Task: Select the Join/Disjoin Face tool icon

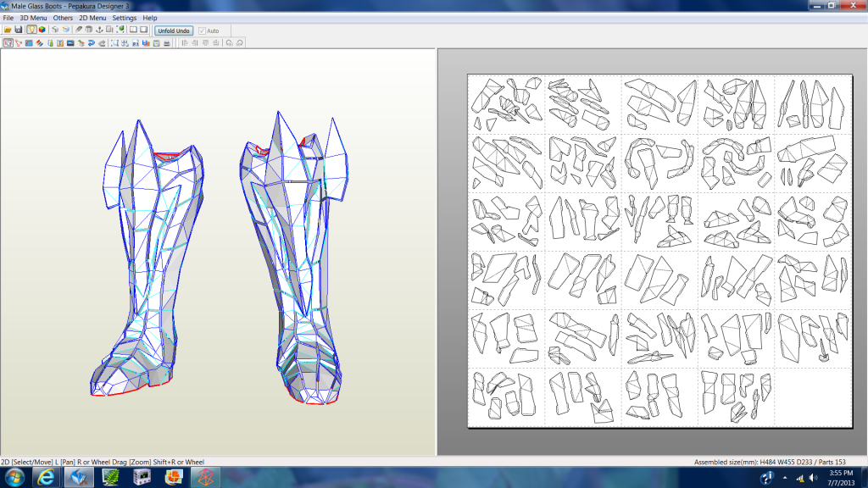Action: 29,42
